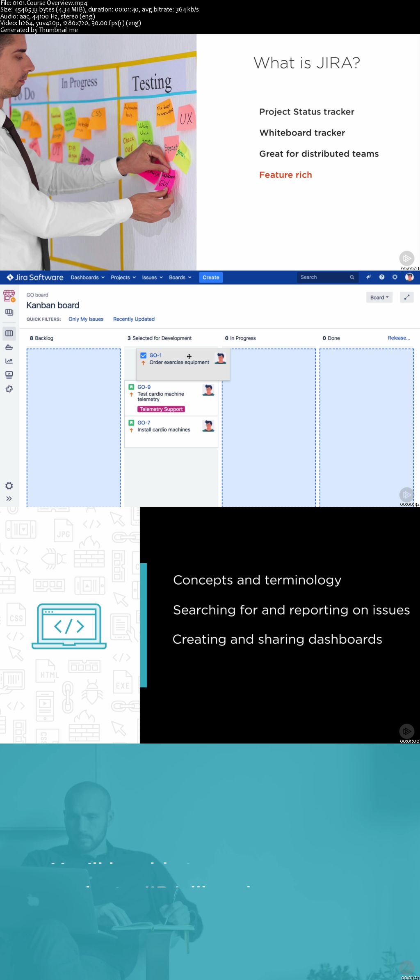The width and height of the screenshot is (420, 980).
Task: Click the GO project avatar icon
Action: (x=9, y=296)
